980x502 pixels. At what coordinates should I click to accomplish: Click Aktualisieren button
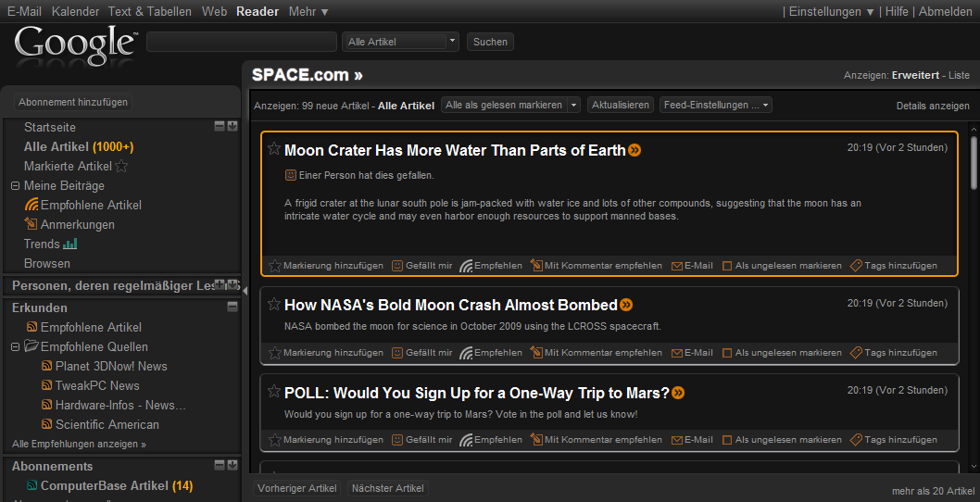click(621, 105)
